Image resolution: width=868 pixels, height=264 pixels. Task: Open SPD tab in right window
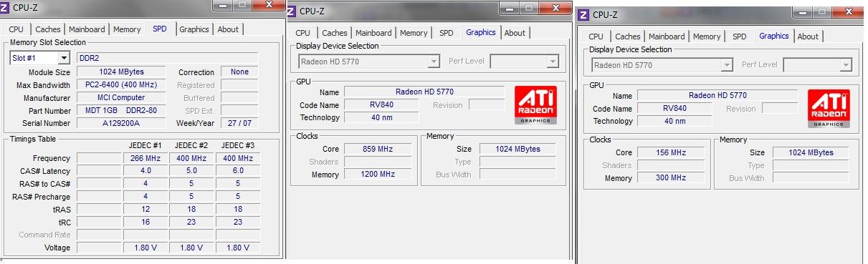740,36
